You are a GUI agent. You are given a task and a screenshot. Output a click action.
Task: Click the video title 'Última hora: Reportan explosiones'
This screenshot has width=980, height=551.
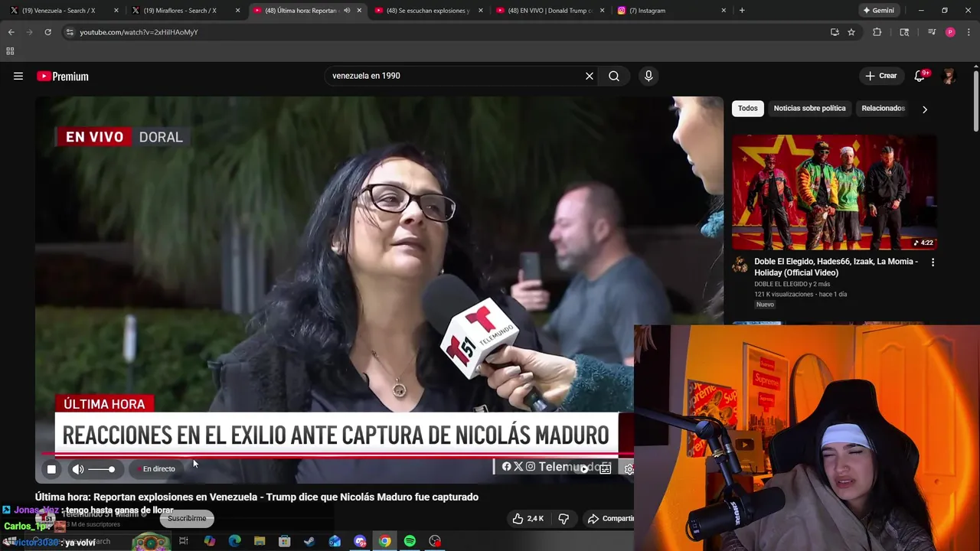coord(256,497)
